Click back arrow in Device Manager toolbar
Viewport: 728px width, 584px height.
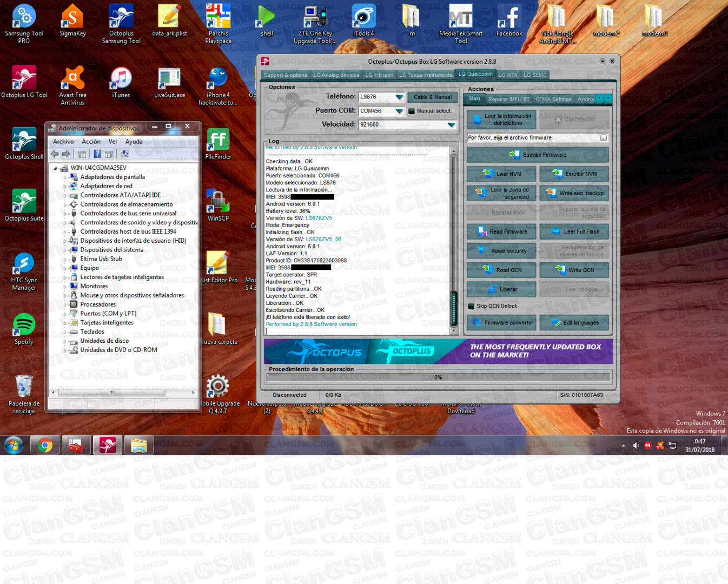click(55, 154)
